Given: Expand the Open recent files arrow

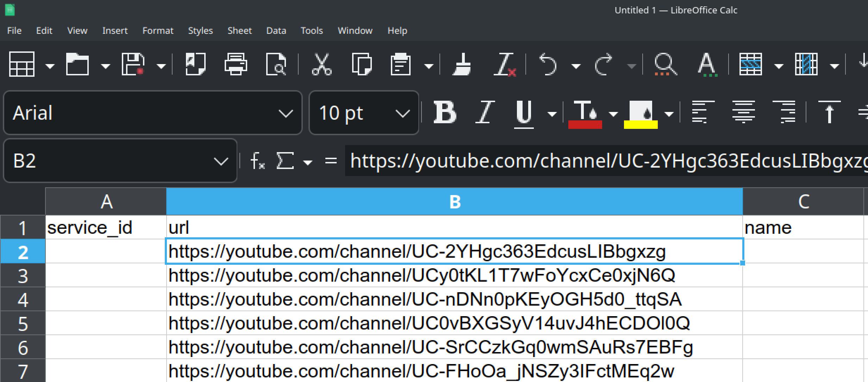Looking at the screenshot, I should (105, 66).
